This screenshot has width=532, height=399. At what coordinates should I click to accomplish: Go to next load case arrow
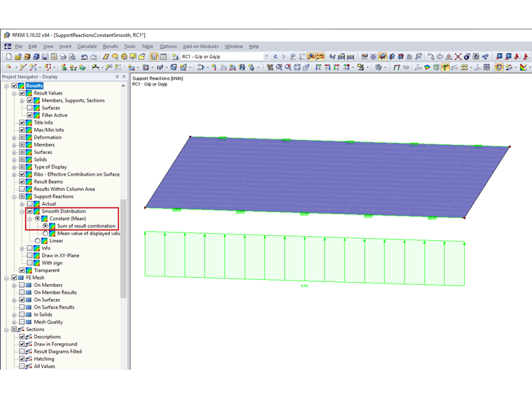[x=283, y=57]
